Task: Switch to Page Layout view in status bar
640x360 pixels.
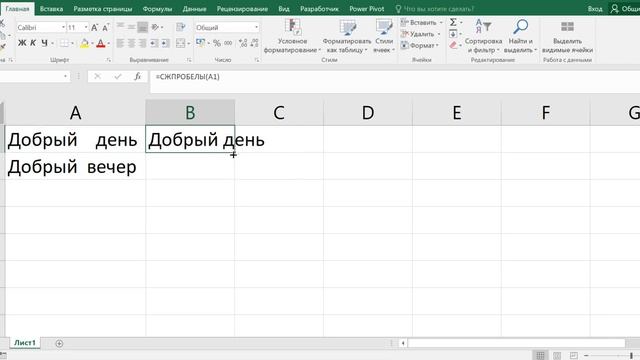Action: (557, 356)
